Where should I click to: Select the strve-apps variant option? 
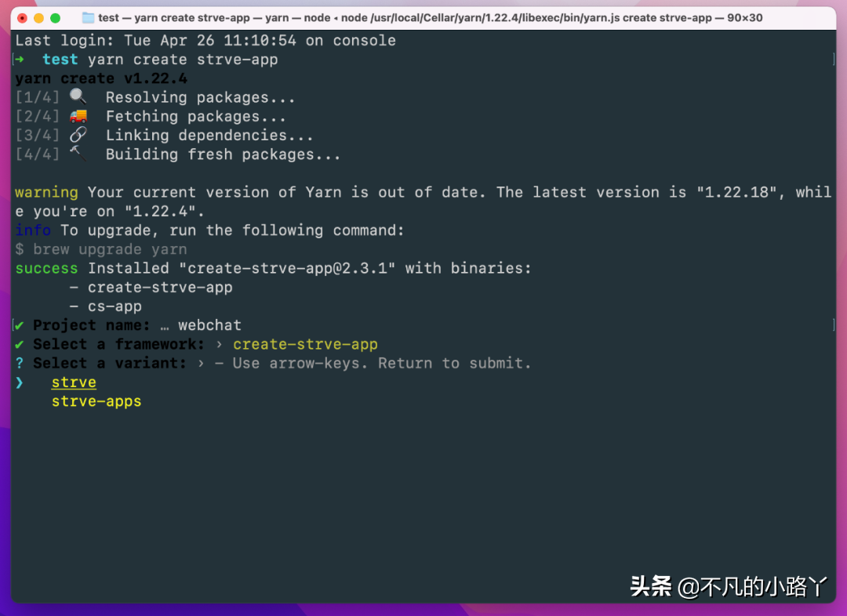point(96,400)
